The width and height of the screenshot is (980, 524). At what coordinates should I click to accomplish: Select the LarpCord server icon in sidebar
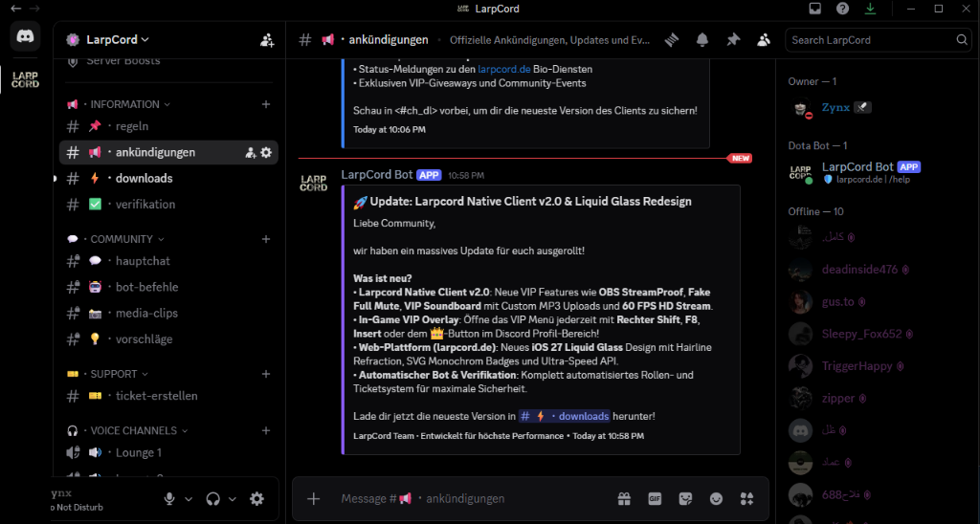[x=25, y=80]
